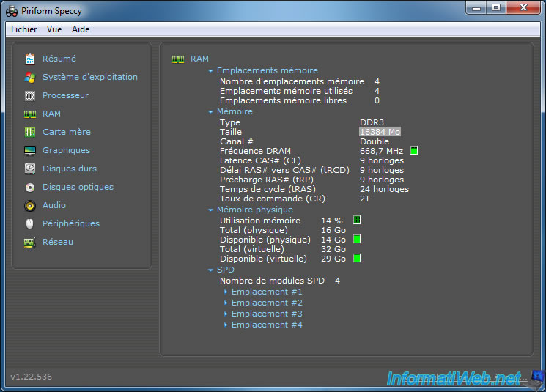Click the Latence CAS# (CL) row
Screen dimensions: 546x392
click(x=311, y=160)
